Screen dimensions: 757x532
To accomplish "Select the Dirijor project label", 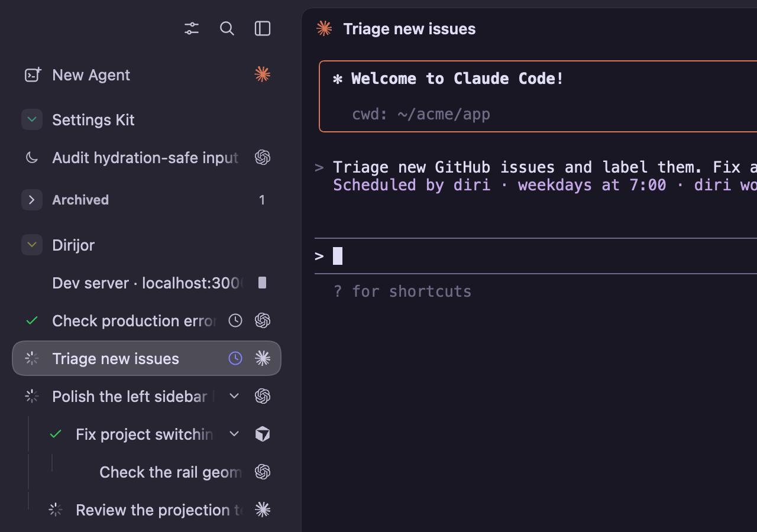I will pyautogui.click(x=73, y=245).
